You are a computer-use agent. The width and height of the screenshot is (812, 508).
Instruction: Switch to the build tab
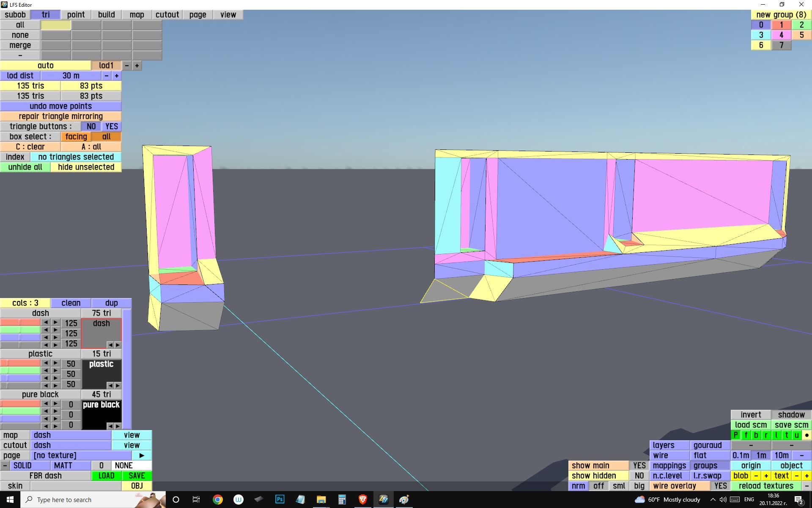[107, 15]
